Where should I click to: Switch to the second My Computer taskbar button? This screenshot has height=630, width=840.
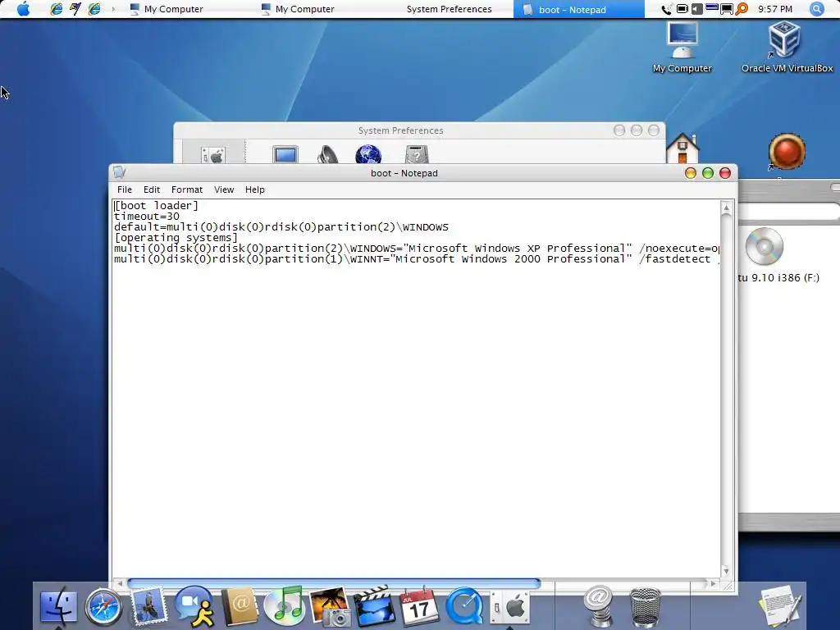[x=299, y=9]
